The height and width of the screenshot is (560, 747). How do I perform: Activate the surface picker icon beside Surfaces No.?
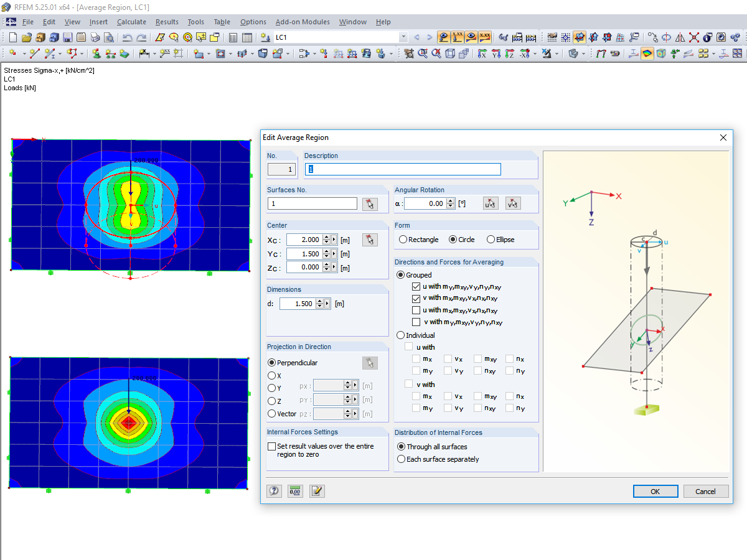tap(370, 203)
